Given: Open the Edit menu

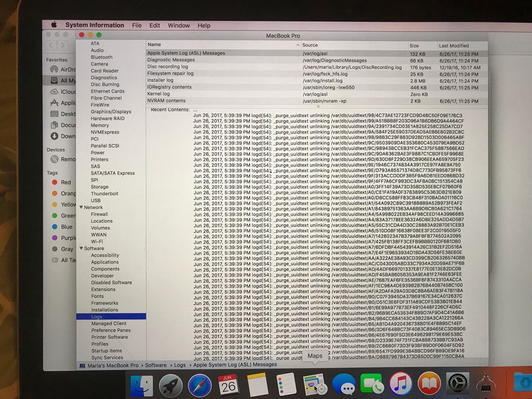Looking at the screenshot, I should [154, 26].
